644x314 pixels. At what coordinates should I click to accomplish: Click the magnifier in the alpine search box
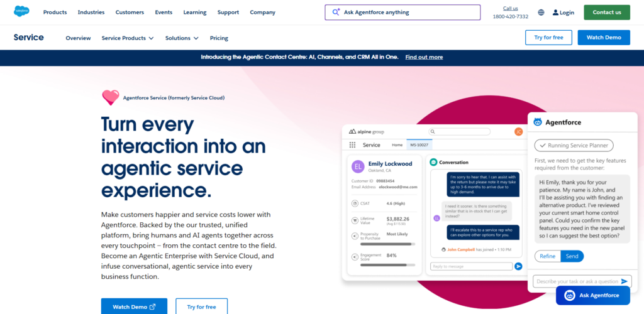tap(433, 132)
